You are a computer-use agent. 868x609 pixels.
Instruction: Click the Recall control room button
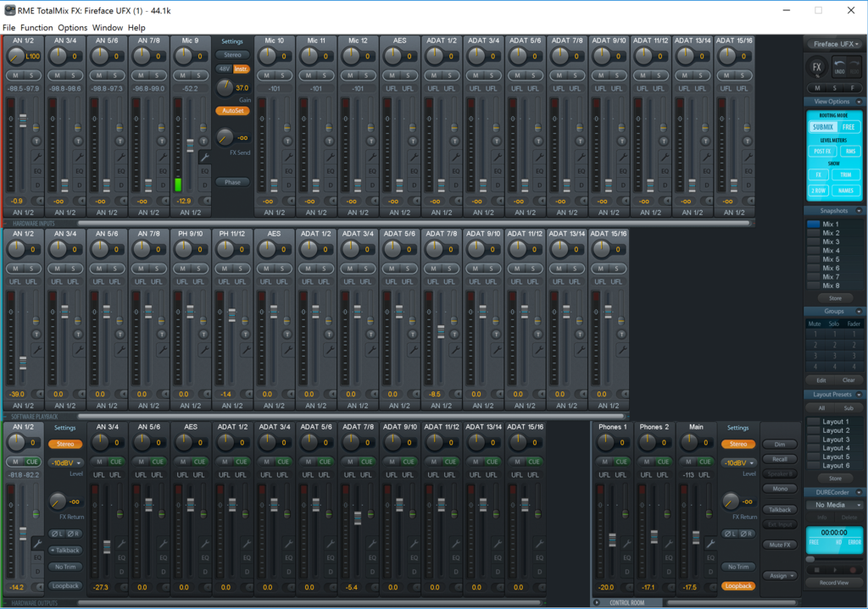click(x=780, y=459)
